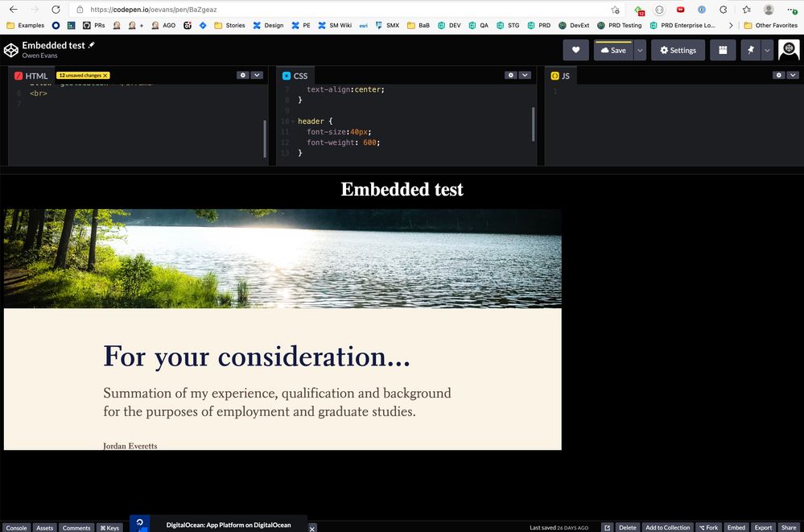This screenshot has height=532, width=804.
Task: Show more bookmarks chevron
Action: (x=731, y=25)
